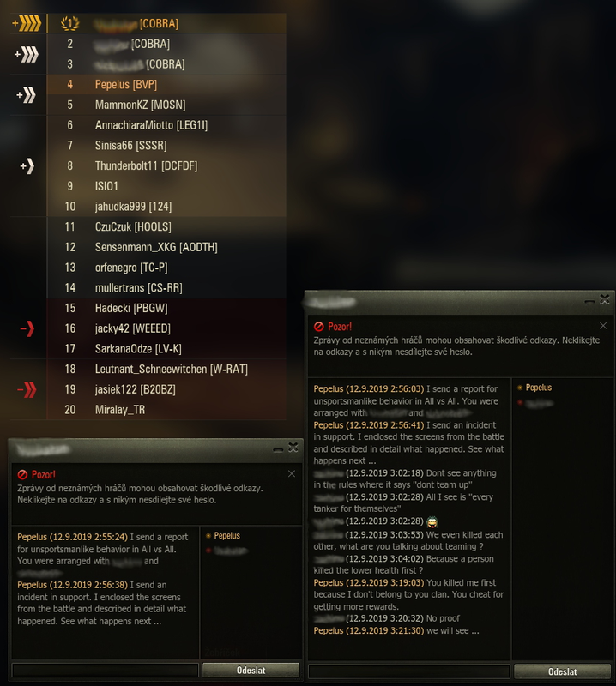Select Pepelus in right chat member list

[539, 388]
